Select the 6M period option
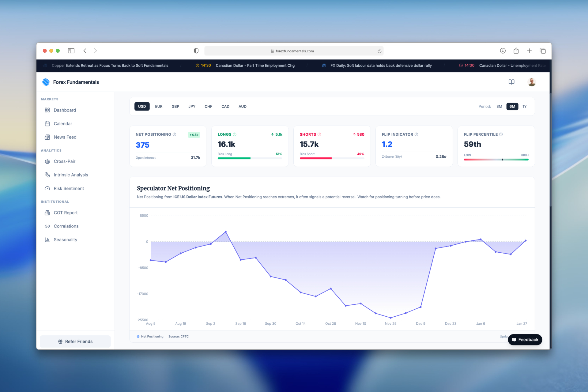The image size is (588, 392). tap(512, 107)
